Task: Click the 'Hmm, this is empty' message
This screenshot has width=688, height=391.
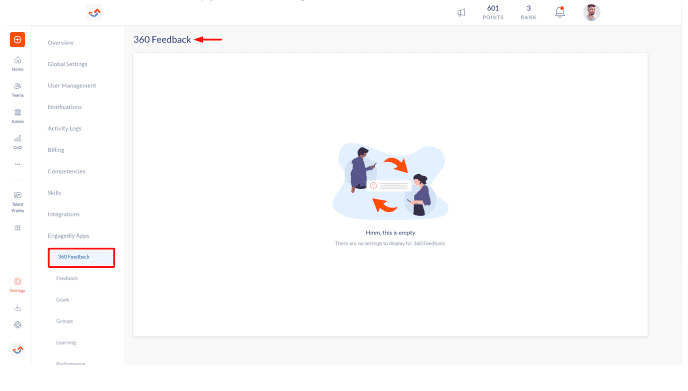Action: [390, 233]
